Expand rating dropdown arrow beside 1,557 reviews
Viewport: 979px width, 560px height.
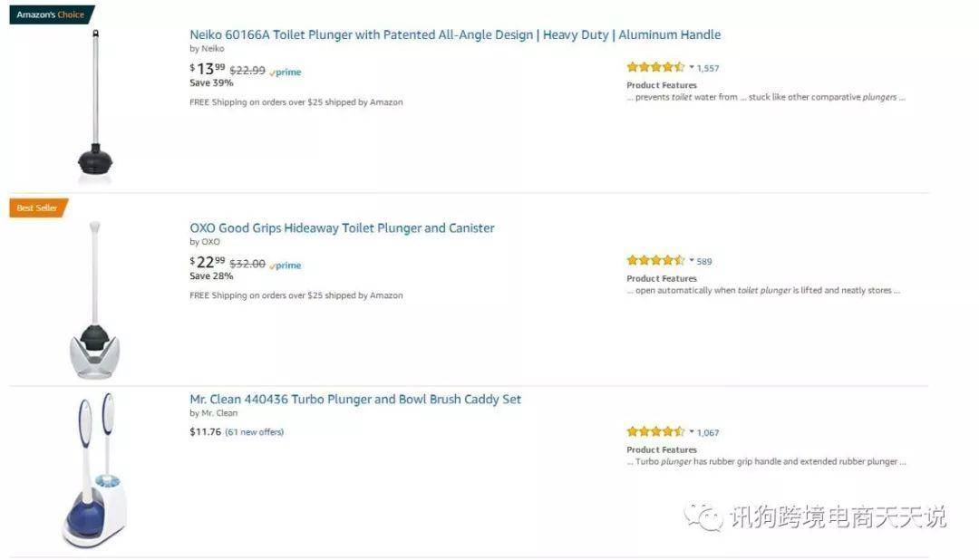pos(691,67)
